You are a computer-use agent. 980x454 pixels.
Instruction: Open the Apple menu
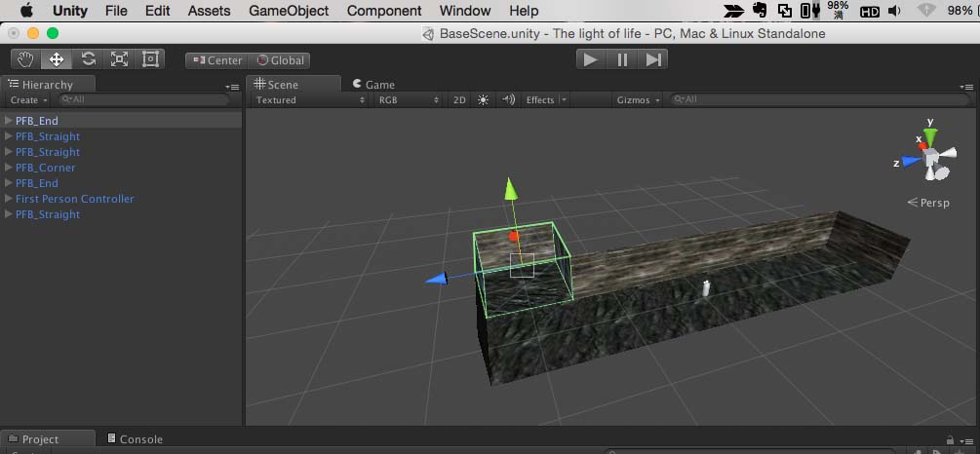click(26, 11)
